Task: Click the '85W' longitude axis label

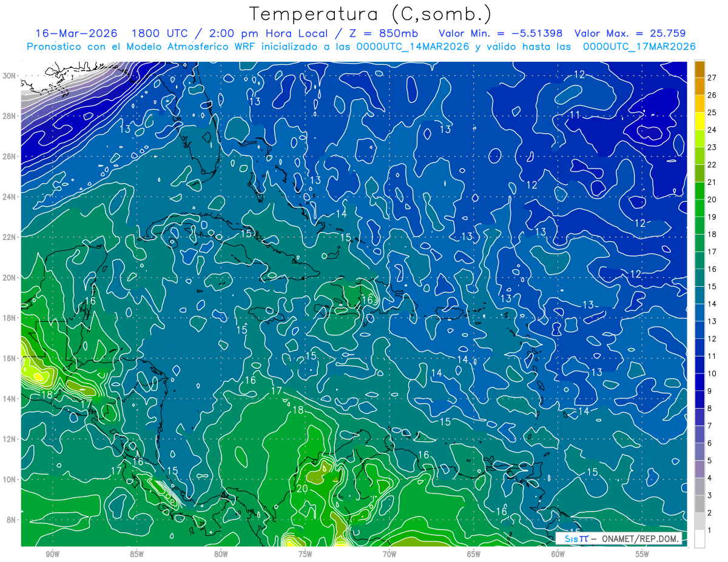Action: coord(136,555)
